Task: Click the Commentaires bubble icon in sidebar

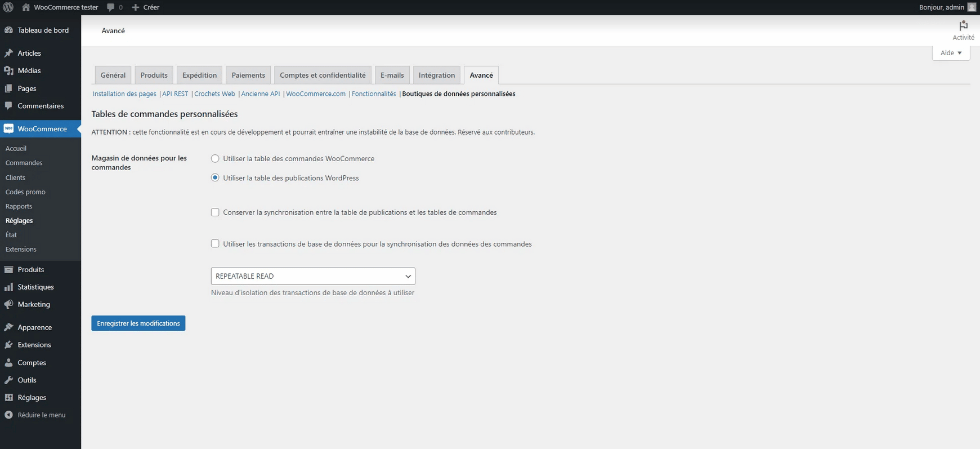Action: click(x=8, y=106)
